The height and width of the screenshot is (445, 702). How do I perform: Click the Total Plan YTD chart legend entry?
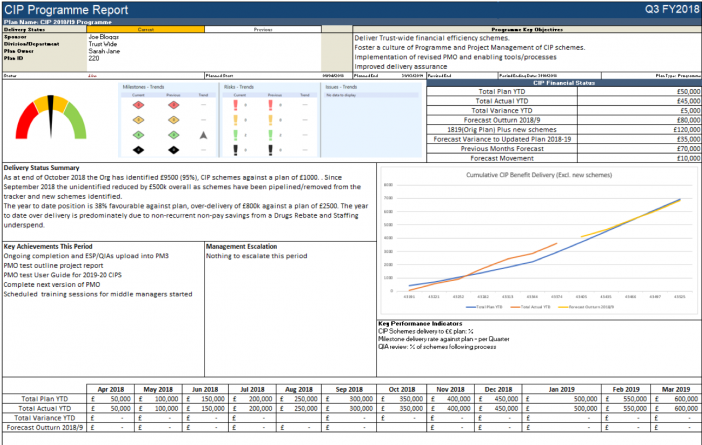[x=484, y=307]
